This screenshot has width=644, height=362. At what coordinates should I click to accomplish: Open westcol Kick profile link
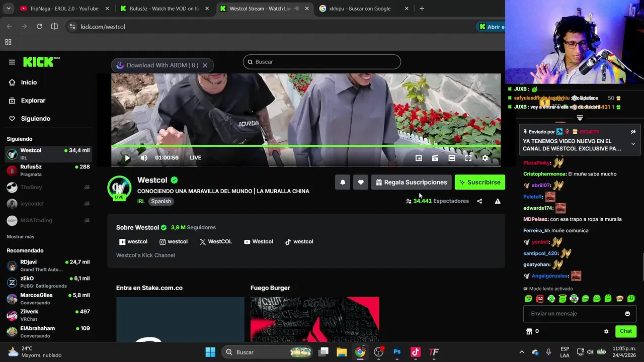coord(133,242)
